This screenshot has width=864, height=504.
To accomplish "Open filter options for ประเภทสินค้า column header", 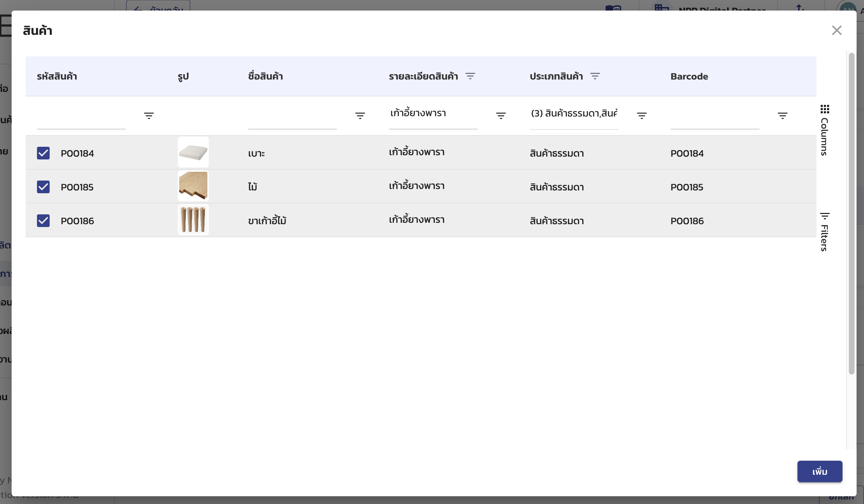I will tap(595, 76).
